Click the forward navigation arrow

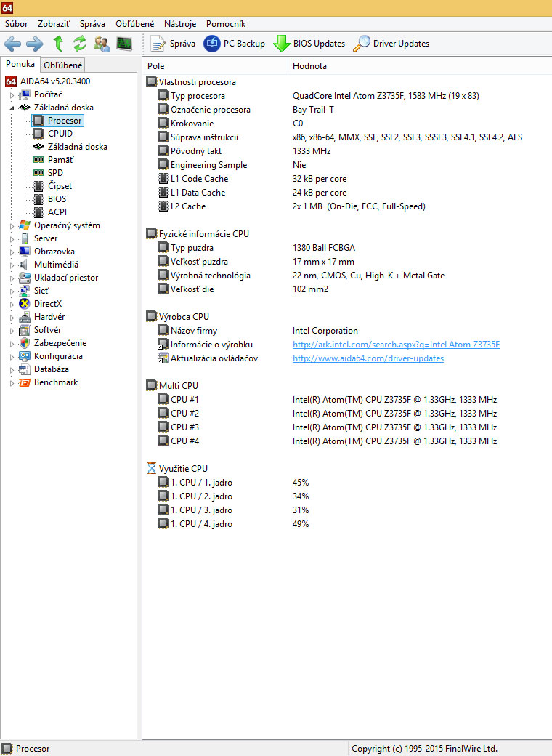coord(35,44)
